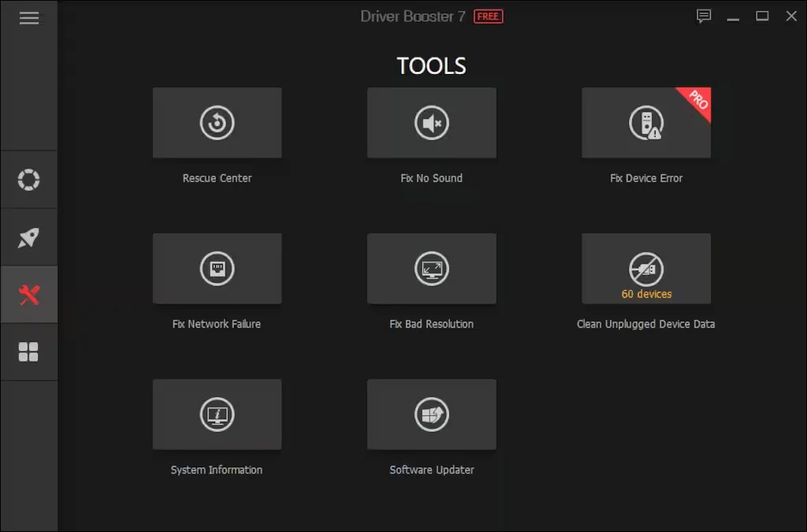The image size is (807, 532).
Task: Open Clean Unplugged Device Data tile
Action: (646, 269)
